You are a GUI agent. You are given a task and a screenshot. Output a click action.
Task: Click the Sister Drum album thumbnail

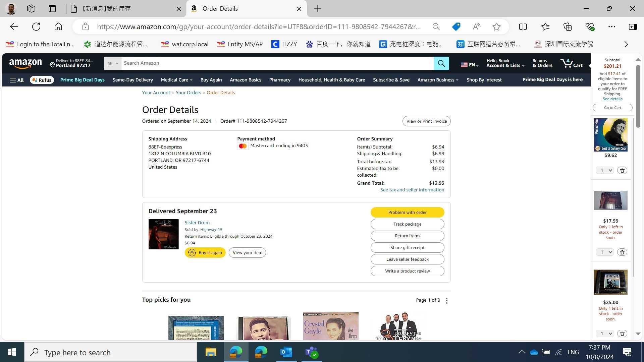tap(163, 234)
